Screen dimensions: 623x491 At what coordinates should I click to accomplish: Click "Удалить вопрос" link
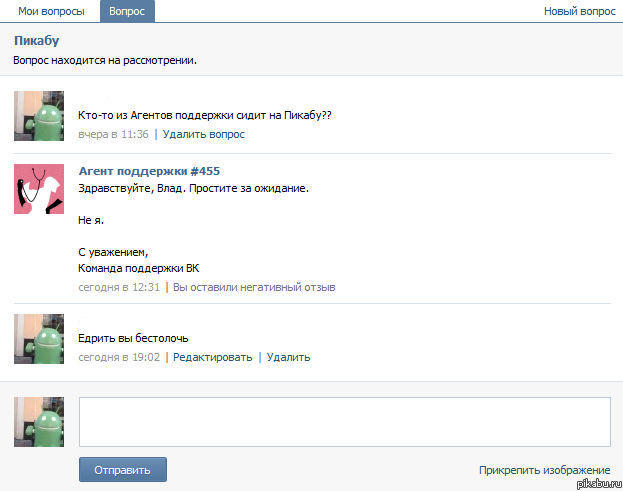tap(204, 134)
